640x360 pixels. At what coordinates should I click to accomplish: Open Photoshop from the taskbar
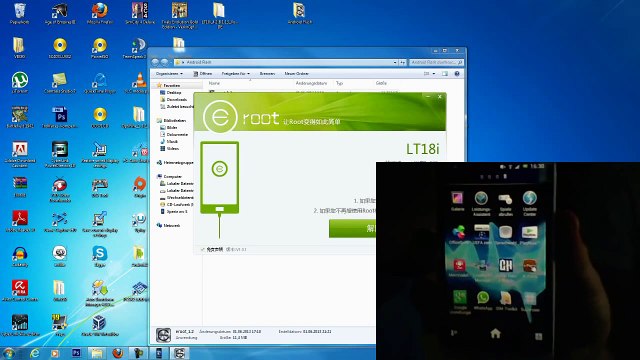[x=76, y=353]
